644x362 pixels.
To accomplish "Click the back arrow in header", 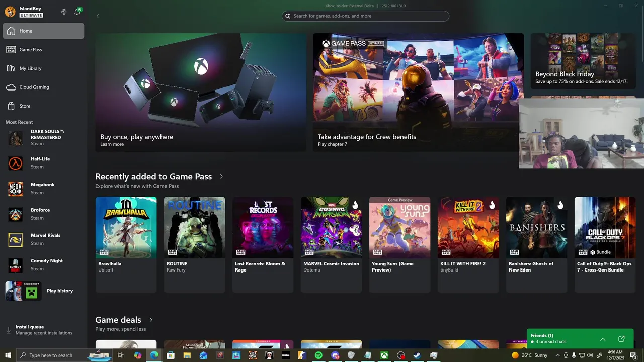I will (x=98, y=16).
